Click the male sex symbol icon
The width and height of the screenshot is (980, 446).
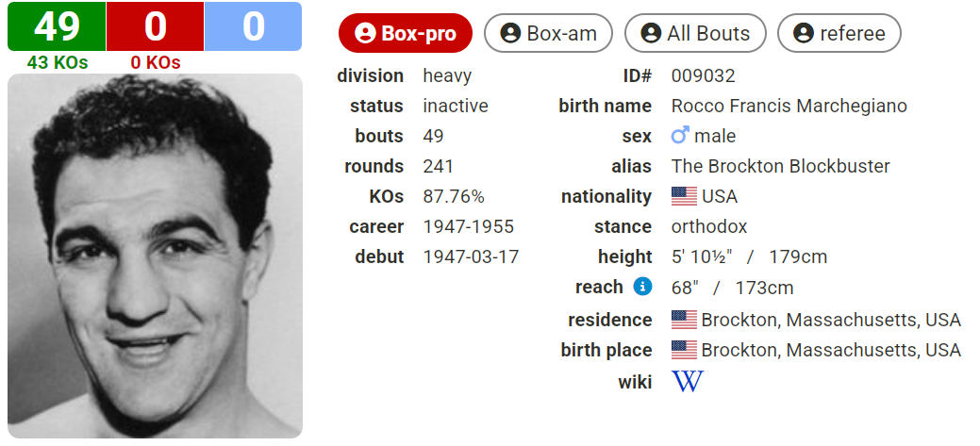click(x=680, y=136)
